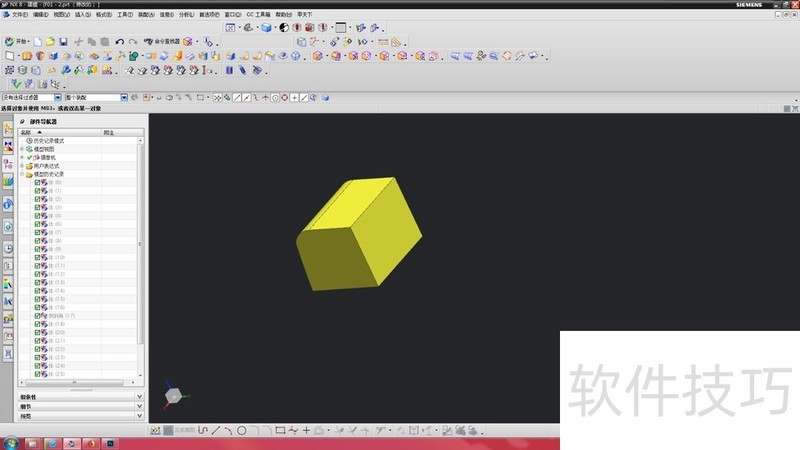800x450 pixels.
Task: Toggle checkbox of feature 体 (25)
Action: coord(37,374)
